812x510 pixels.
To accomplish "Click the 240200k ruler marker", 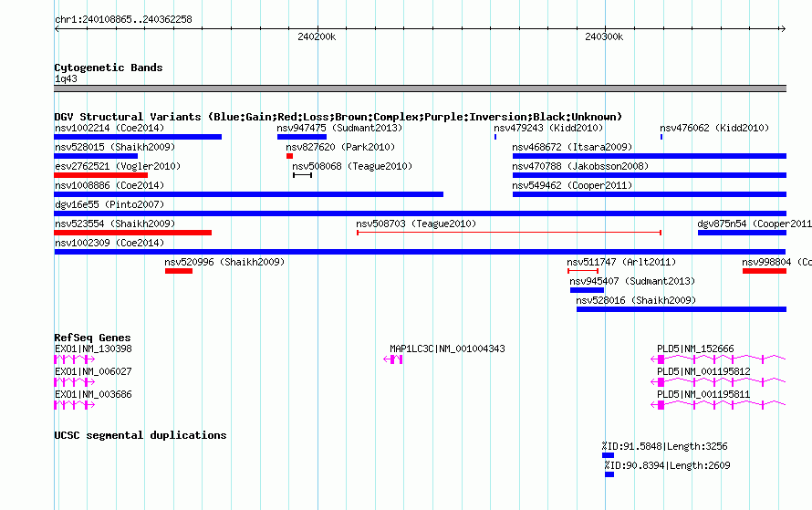I will tap(317, 36).
